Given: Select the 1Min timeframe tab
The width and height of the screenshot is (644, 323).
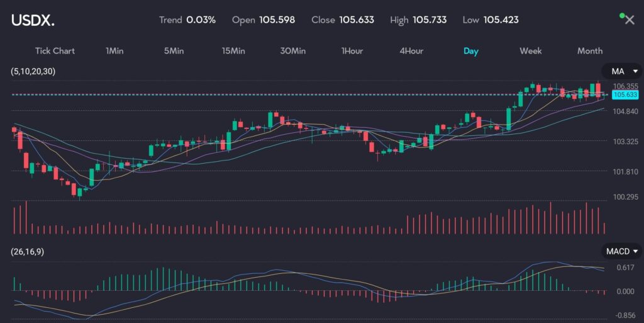Looking at the screenshot, I should pos(114,51).
